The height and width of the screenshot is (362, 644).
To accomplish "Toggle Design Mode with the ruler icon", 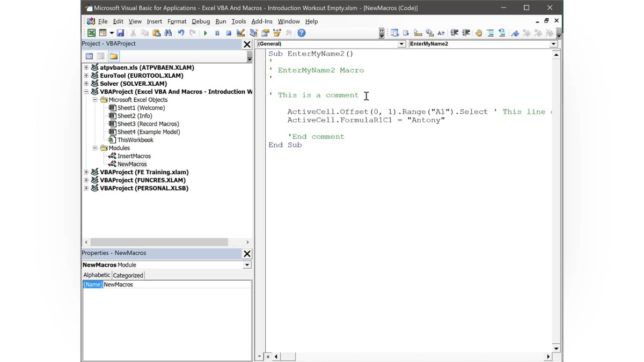I will [240, 33].
